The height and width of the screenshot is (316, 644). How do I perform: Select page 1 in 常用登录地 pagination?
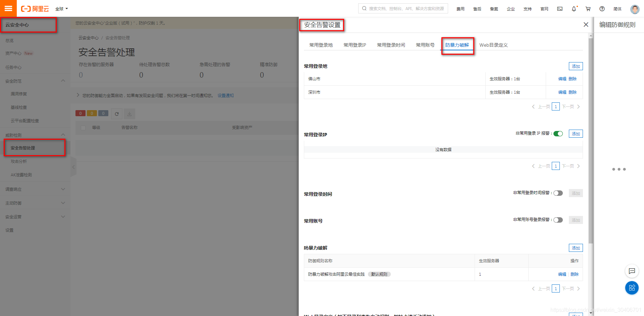[556, 107]
